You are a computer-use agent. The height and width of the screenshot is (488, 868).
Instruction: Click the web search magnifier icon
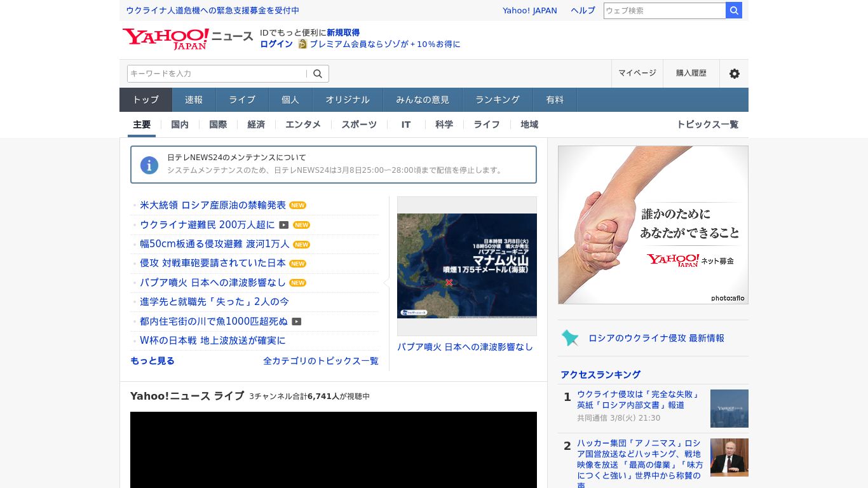click(x=733, y=10)
